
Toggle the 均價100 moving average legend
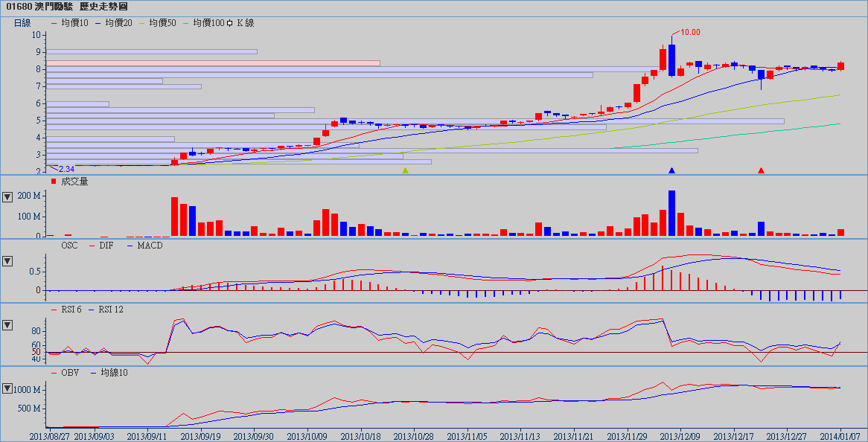point(203,23)
